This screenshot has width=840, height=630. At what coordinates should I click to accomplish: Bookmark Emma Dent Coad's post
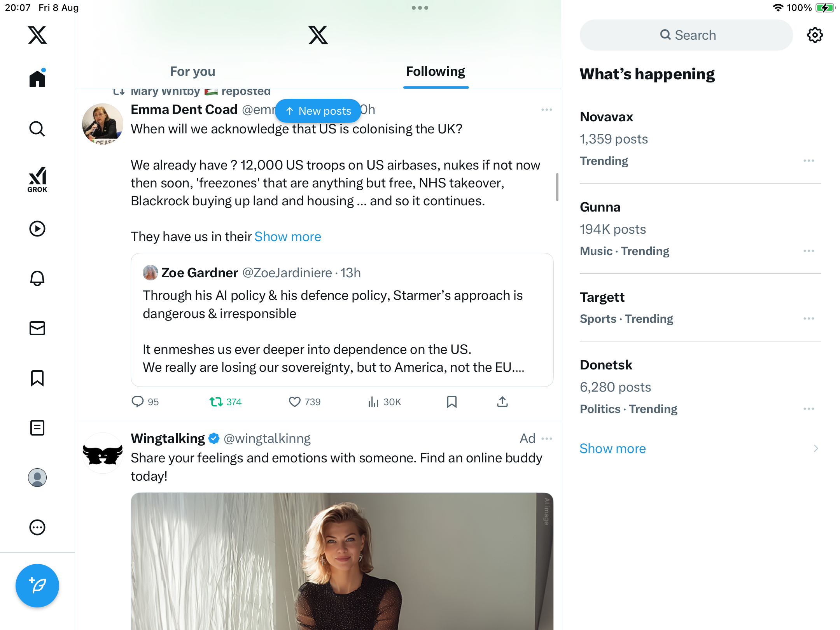(451, 402)
